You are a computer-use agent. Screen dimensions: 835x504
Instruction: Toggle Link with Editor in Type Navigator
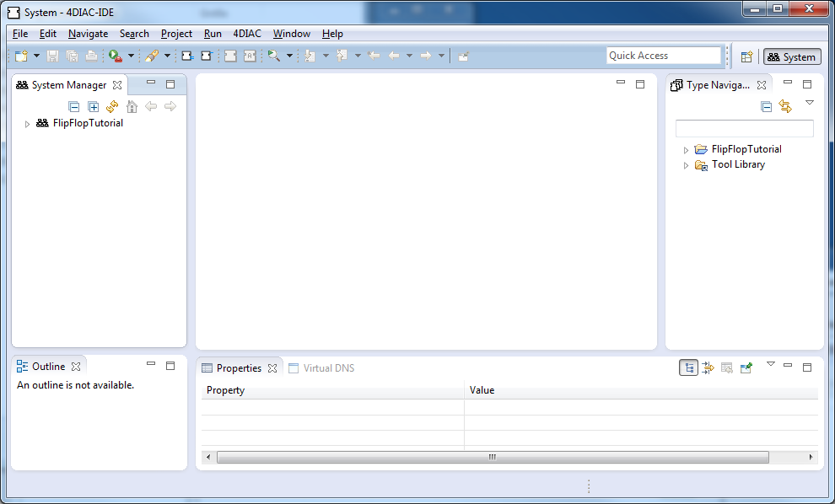click(x=785, y=106)
